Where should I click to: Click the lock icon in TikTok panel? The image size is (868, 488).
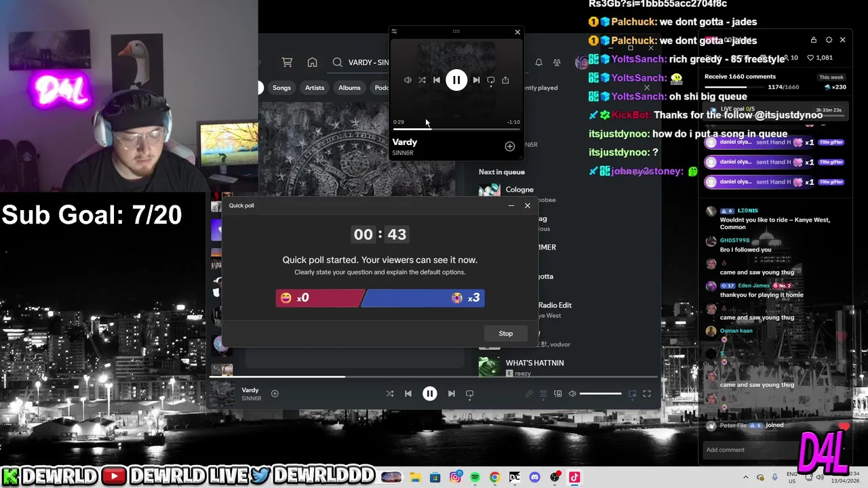814,40
